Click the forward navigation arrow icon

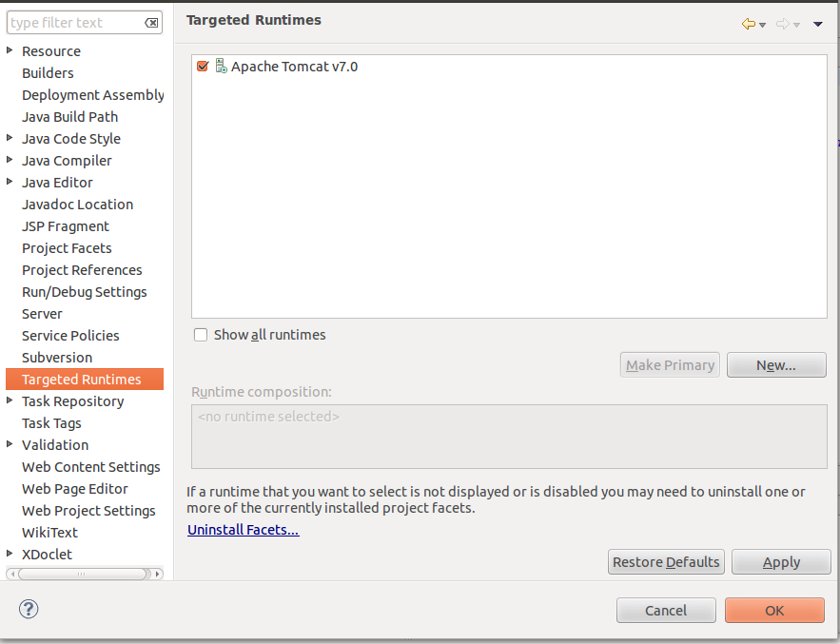click(x=783, y=24)
